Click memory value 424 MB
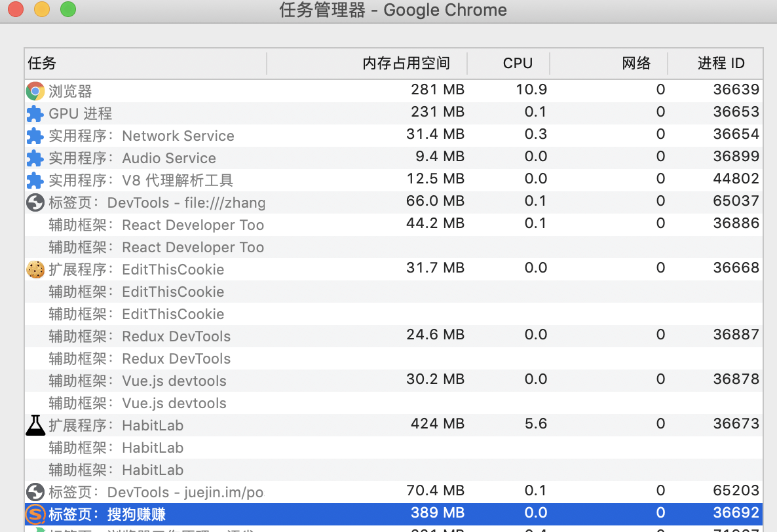The height and width of the screenshot is (532, 777). pos(438,424)
